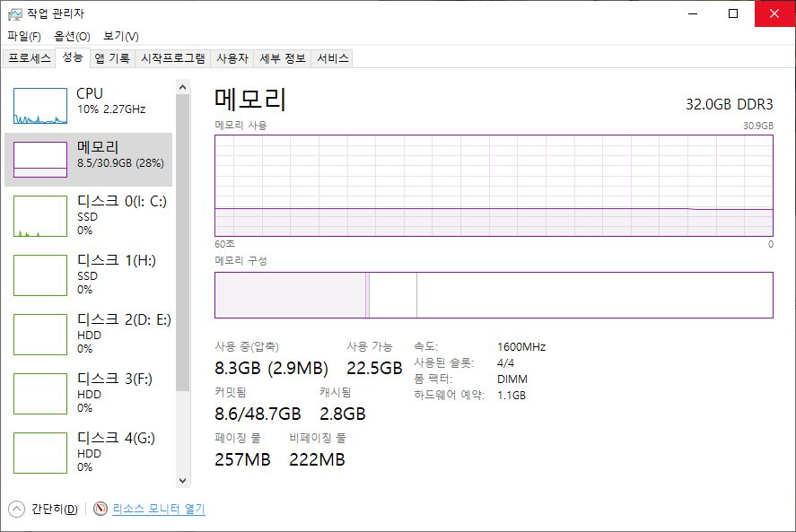This screenshot has width=796, height=532.
Task: Click the 1600MHz speed value
Action: click(x=521, y=346)
